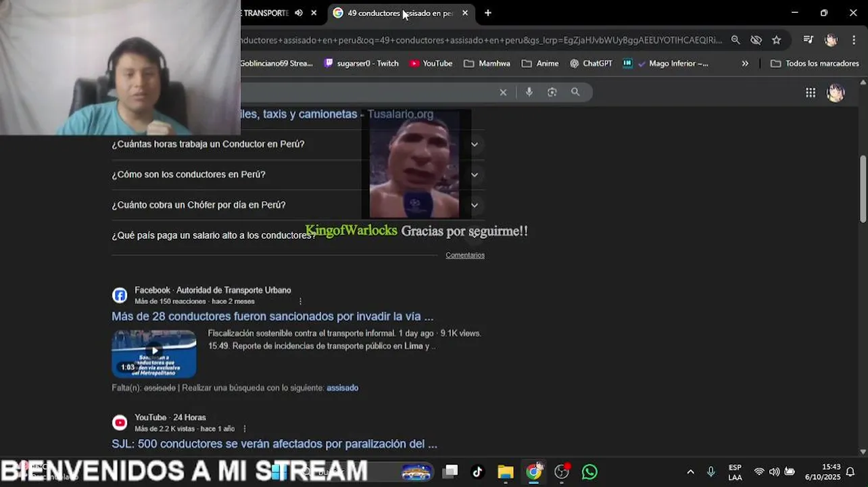868x487 pixels.
Task: Expand '¿Cuántas horas trabaja un Conductor en Perú?'
Action: coord(298,144)
